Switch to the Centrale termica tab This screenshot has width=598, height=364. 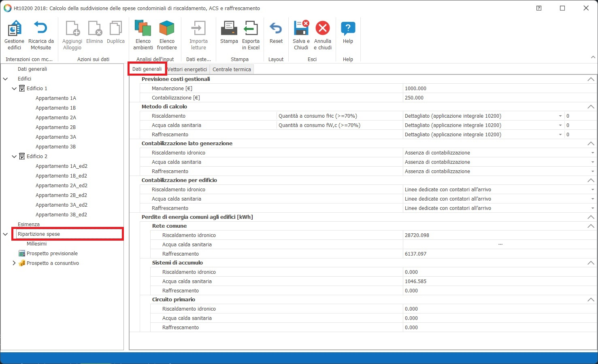point(232,70)
